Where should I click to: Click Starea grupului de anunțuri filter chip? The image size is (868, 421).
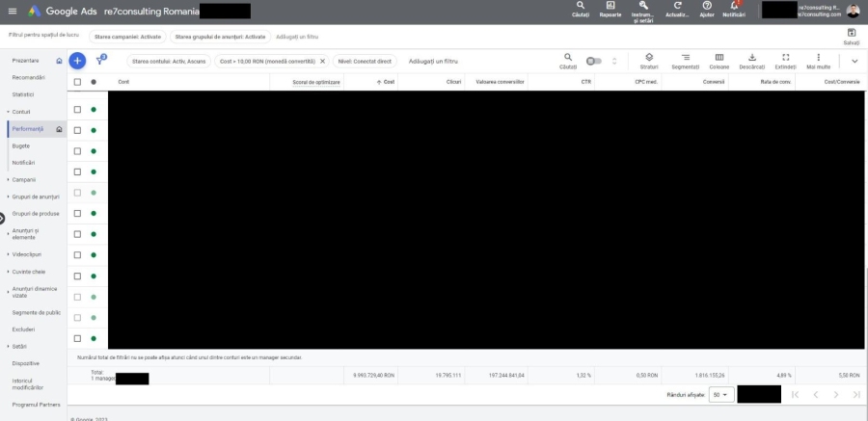pos(220,37)
